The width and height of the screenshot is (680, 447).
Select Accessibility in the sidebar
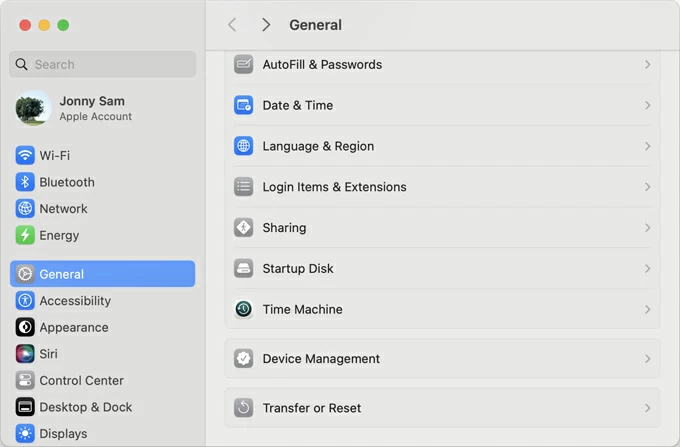click(x=74, y=301)
